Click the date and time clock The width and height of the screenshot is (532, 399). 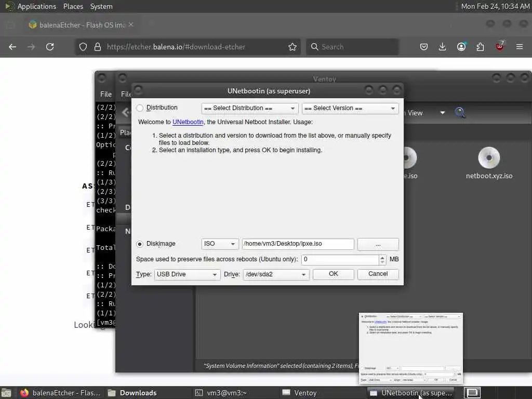click(495, 6)
